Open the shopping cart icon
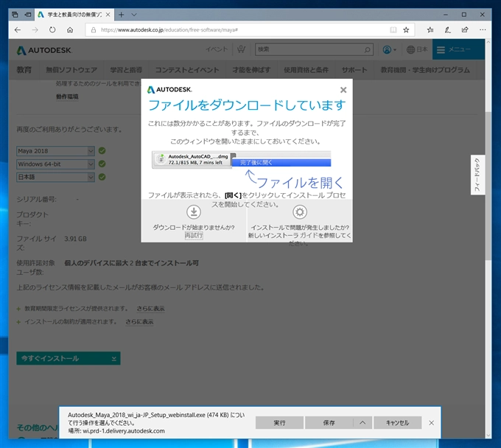 pos(241,49)
